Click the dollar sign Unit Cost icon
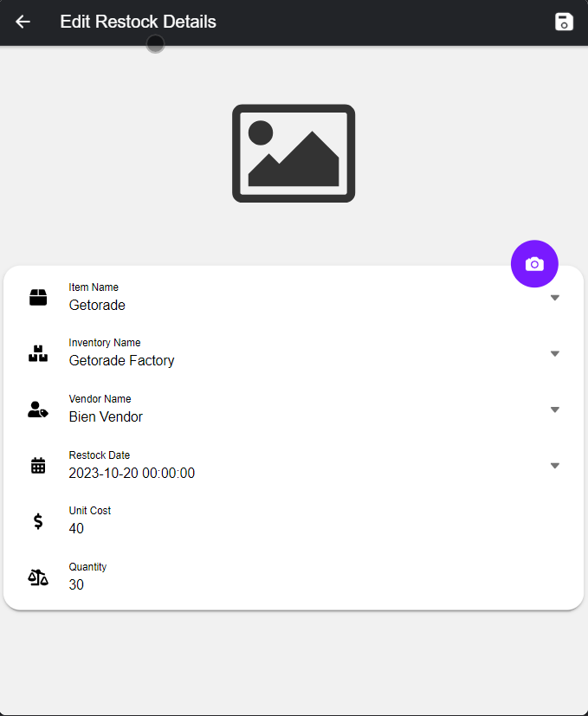 (x=38, y=521)
